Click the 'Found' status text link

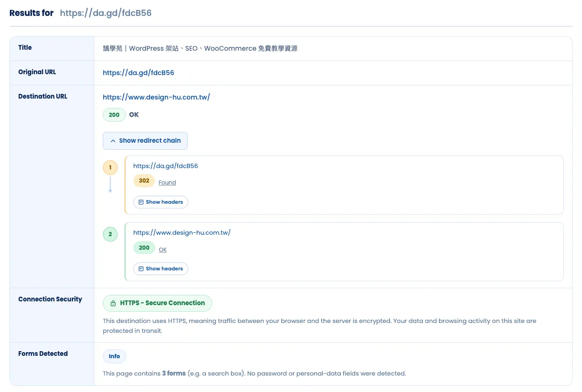coord(167,183)
